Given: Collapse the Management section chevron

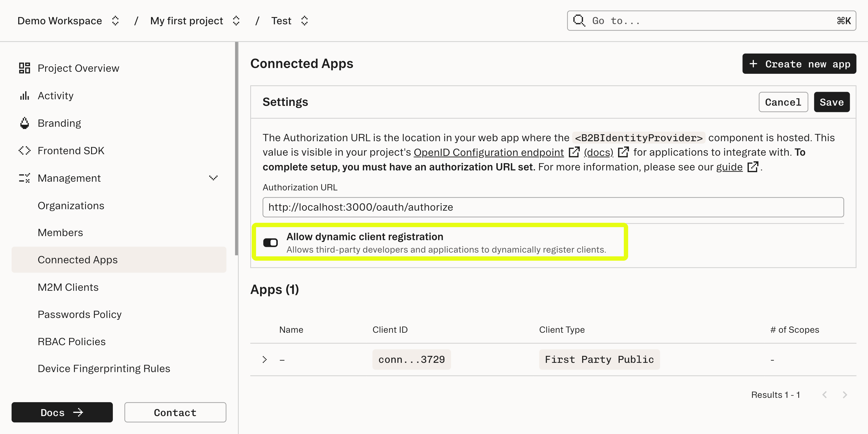Looking at the screenshot, I should pyautogui.click(x=213, y=178).
